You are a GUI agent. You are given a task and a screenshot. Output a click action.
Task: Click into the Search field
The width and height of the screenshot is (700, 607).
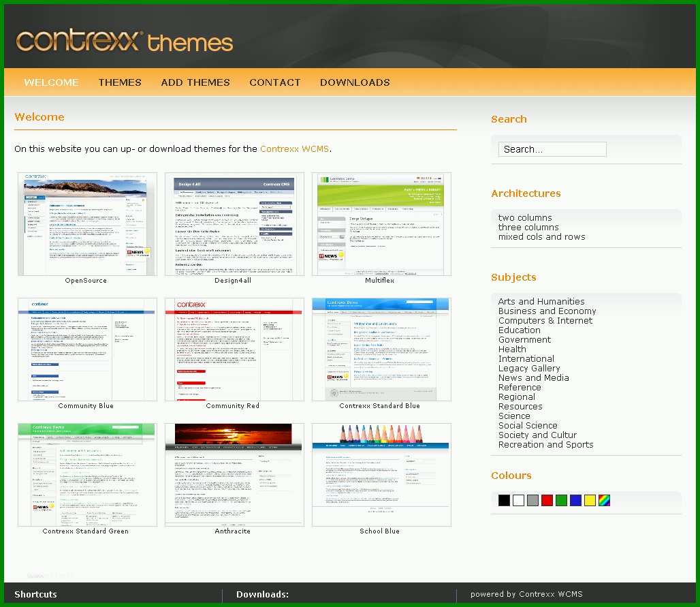[552, 149]
